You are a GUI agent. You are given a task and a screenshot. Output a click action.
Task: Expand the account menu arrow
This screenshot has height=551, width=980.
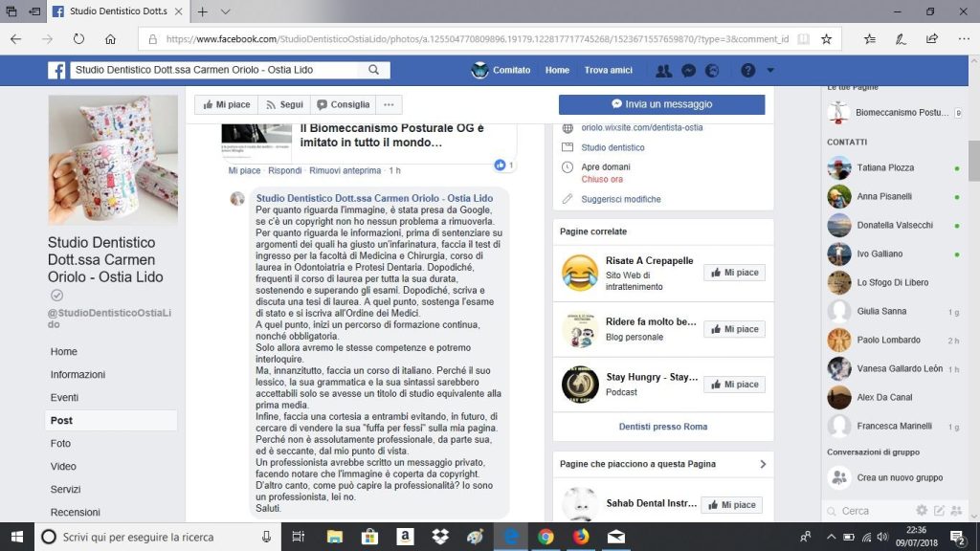click(x=770, y=71)
